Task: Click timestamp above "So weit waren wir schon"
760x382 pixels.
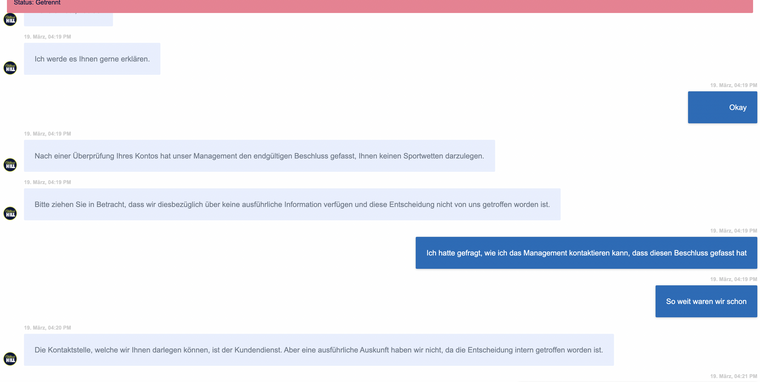Action: 733,279
